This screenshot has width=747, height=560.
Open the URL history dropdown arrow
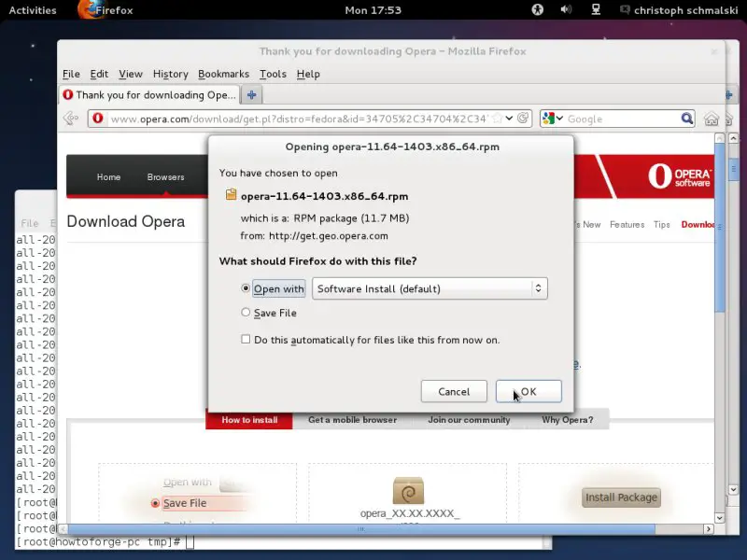pos(509,119)
